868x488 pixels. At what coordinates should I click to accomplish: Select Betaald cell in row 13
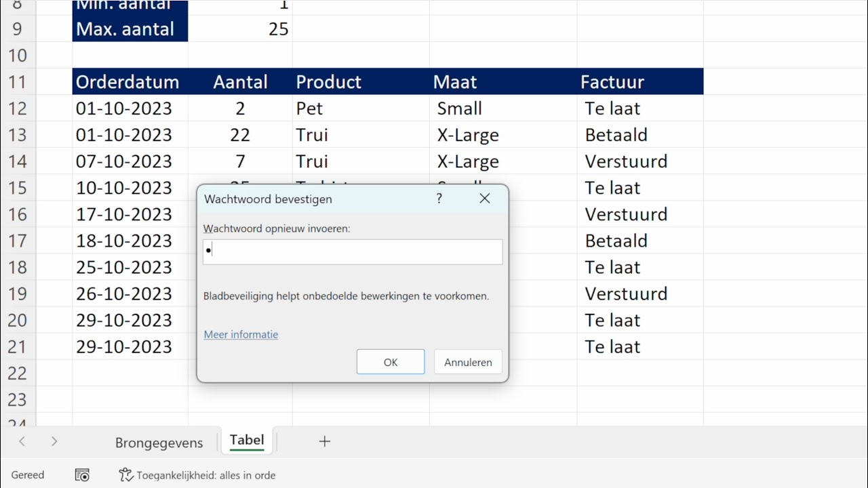pos(640,135)
